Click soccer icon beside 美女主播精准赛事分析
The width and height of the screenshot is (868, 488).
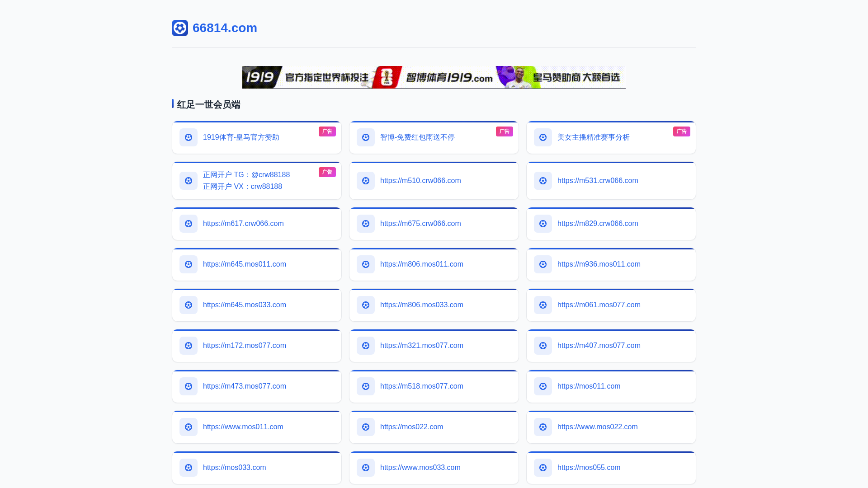pyautogui.click(x=543, y=137)
